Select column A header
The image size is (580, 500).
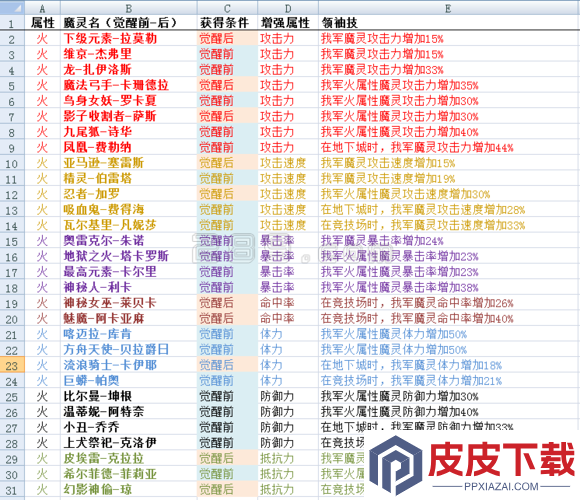pos(42,8)
